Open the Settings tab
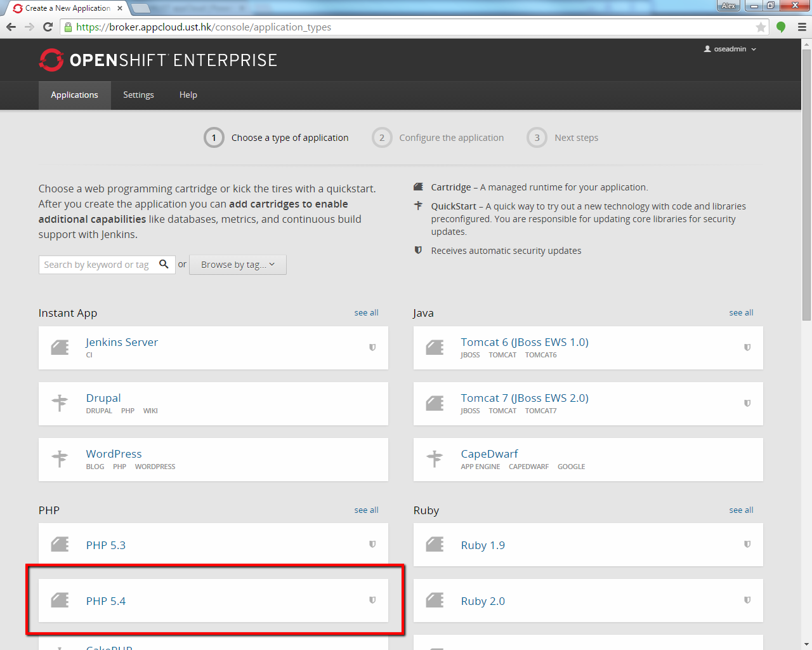This screenshot has width=812, height=650. tap(138, 95)
